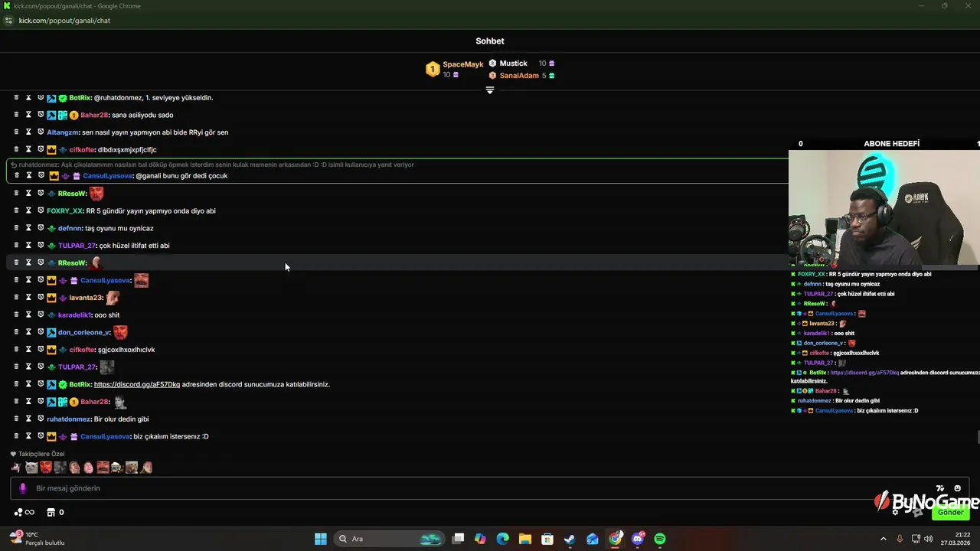Click the kick.com/popout/ganali/chat address bar
This screenshot has width=980, height=551.
coord(64,21)
